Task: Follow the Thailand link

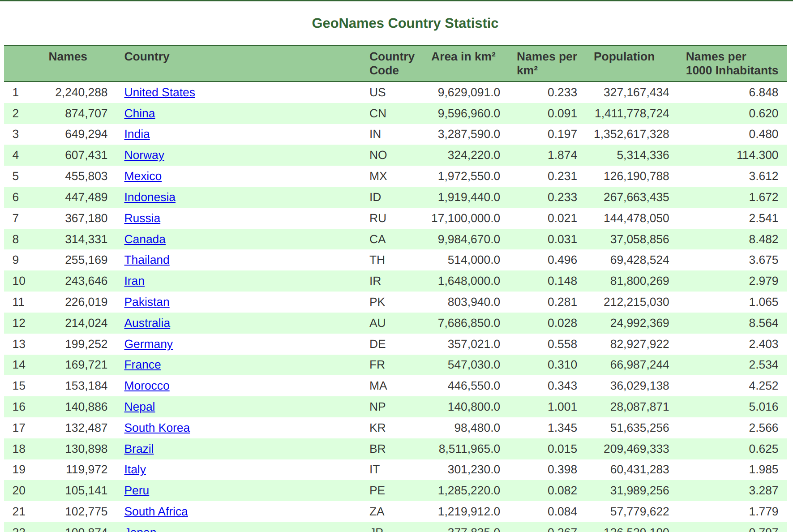Action: click(x=147, y=260)
